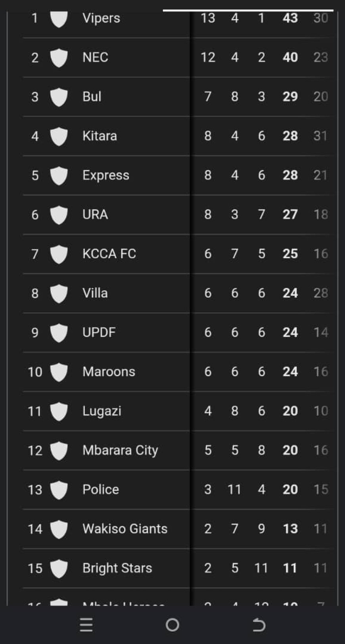Open the Lugazi team entry

(x=102, y=411)
